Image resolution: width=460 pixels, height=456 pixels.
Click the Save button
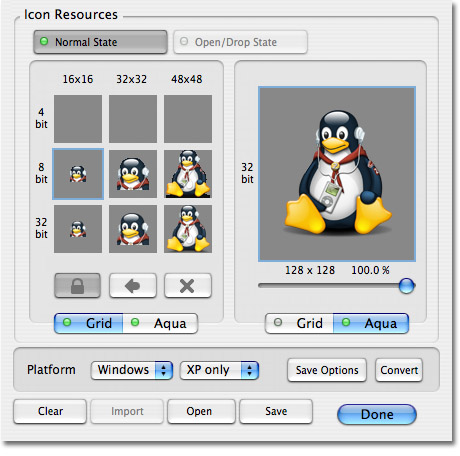pyautogui.click(x=276, y=411)
